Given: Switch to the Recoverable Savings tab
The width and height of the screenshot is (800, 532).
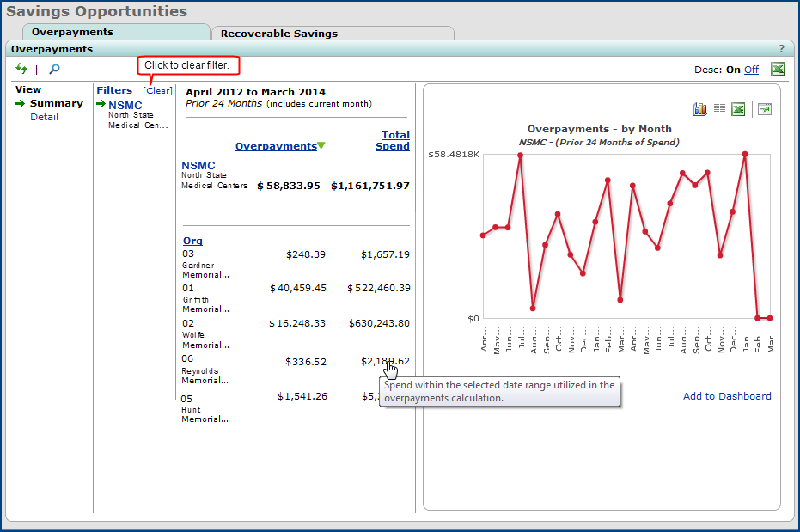Looking at the screenshot, I should click(278, 34).
